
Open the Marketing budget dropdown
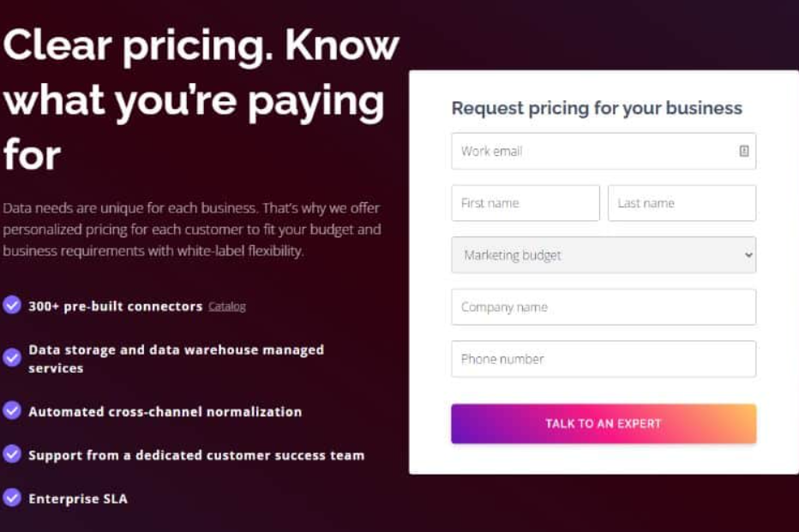coord(604,255)
